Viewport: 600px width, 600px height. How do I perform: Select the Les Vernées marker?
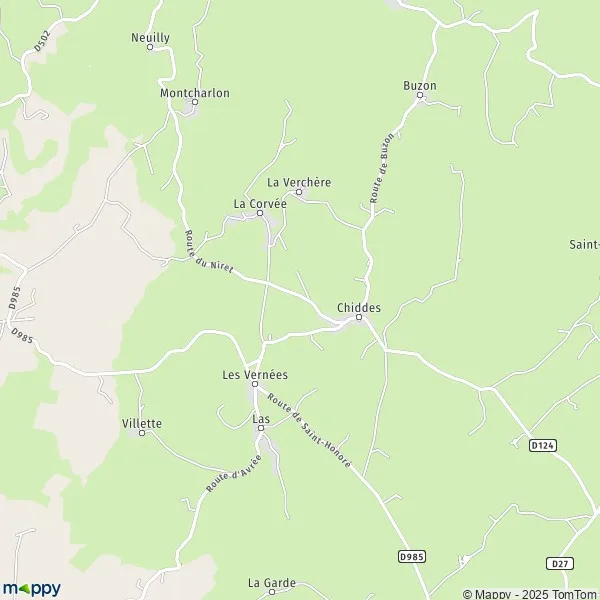(x=255, y=384)
